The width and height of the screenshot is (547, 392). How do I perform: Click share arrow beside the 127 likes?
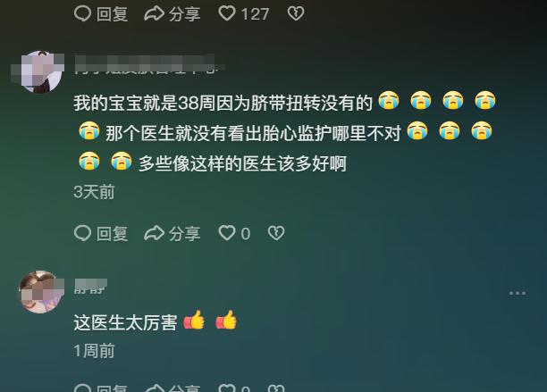155,14
